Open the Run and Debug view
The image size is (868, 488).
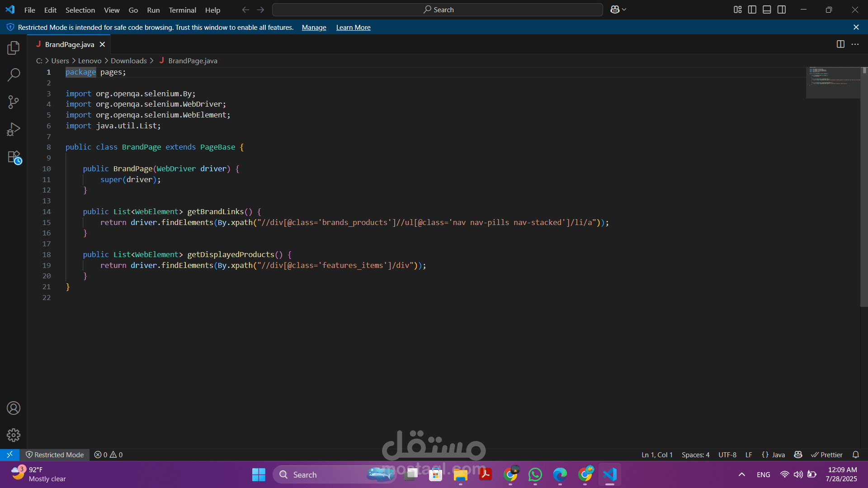click(14, 130)
